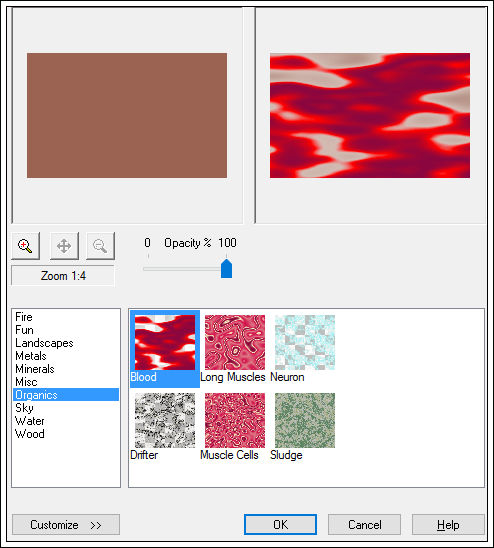494x548 pixels.
Task: Select the Blood texture thumbnail
Action: click(x=165, y=342)
